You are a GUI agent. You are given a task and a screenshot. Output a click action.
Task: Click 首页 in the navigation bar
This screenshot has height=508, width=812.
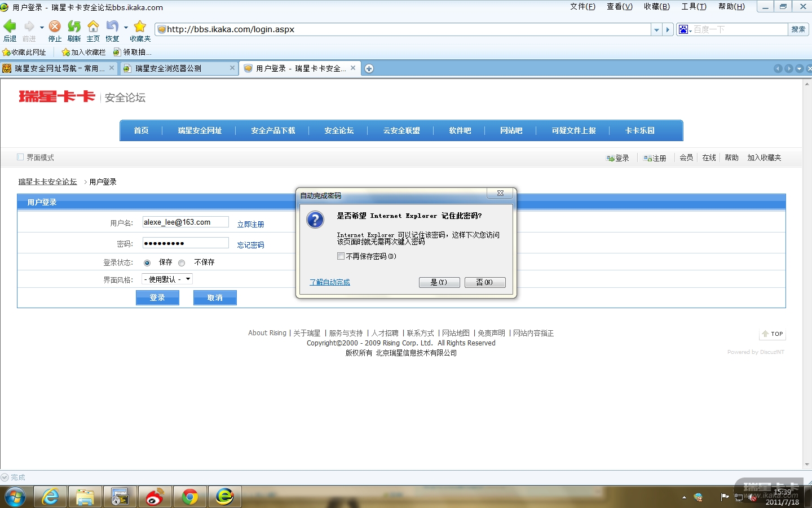tap(141, 130)
